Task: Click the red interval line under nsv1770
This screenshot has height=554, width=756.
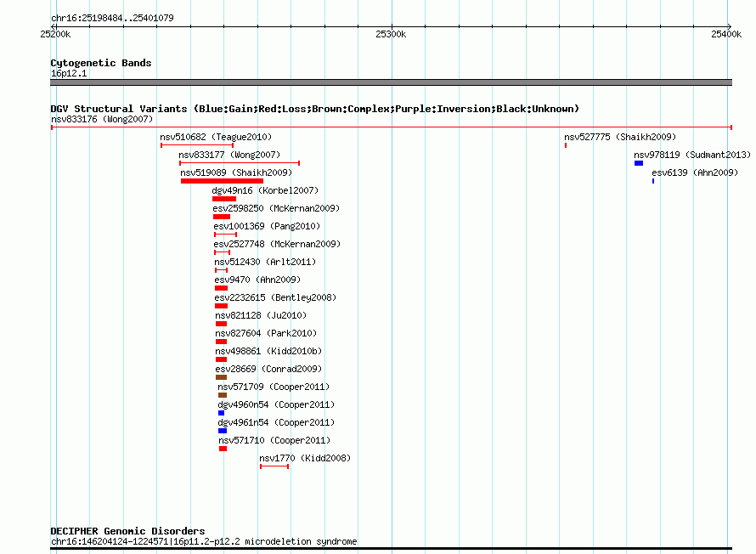Action: tap(274, 466)
